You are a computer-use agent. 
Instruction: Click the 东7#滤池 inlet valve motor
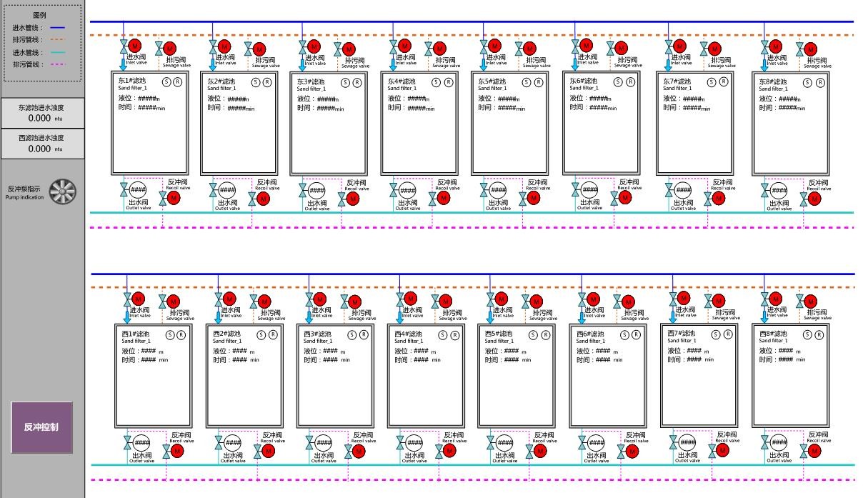679,46
